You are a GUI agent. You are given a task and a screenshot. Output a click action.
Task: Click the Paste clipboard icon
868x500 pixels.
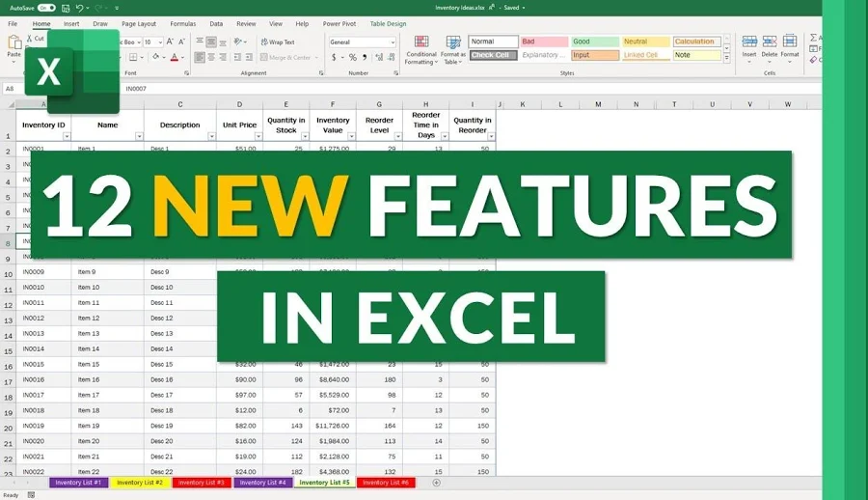(14, 42)
